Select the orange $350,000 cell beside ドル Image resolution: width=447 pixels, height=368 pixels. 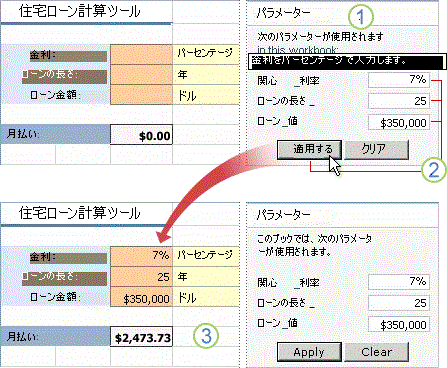[x=141, y=297]
